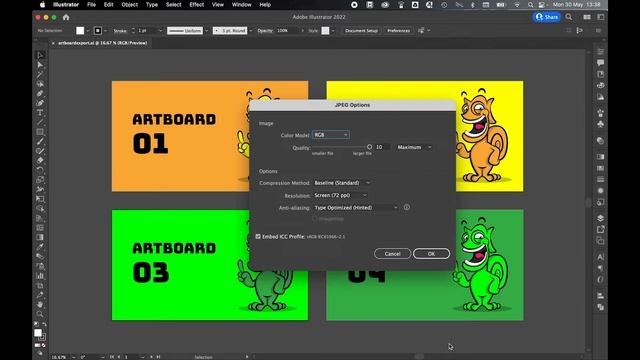Click the Fill color swatch in control bar

pos(80,31)
